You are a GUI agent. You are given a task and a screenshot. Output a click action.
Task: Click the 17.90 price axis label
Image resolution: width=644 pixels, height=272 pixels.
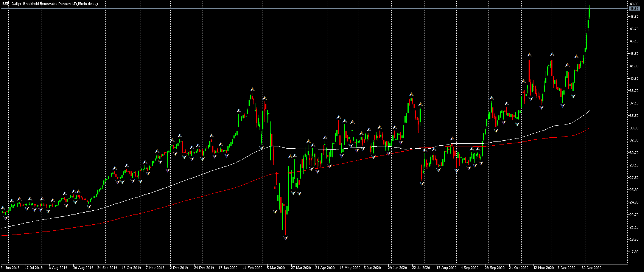click(634, 252)
